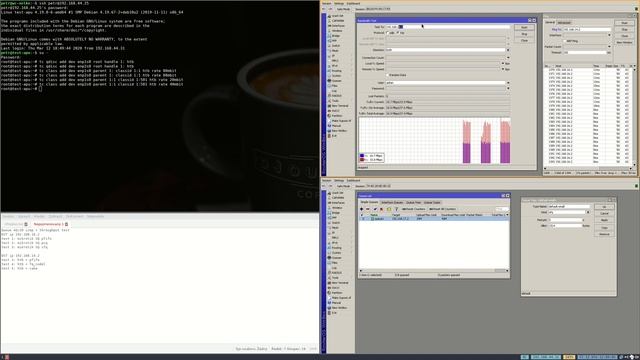Expand the Packet Count field in Ping
Viewport: 640px width, 360px height.
[x=609, y=47]
